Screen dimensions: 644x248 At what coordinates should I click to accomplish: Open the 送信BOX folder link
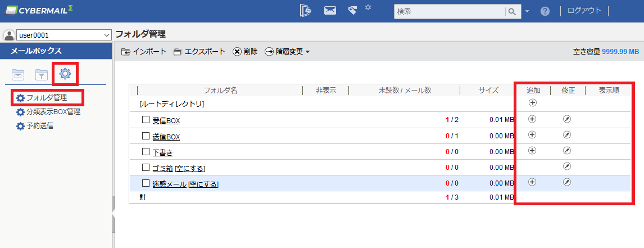coord(166,137)
